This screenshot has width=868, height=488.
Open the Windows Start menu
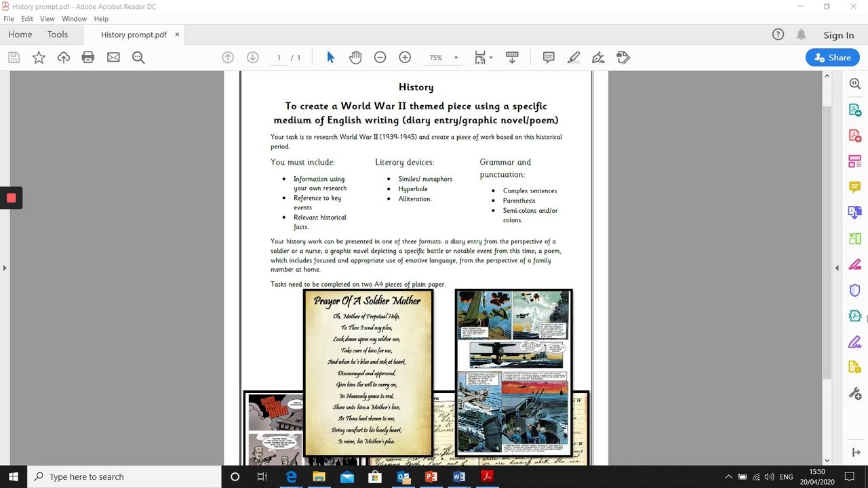click(13, 476)
